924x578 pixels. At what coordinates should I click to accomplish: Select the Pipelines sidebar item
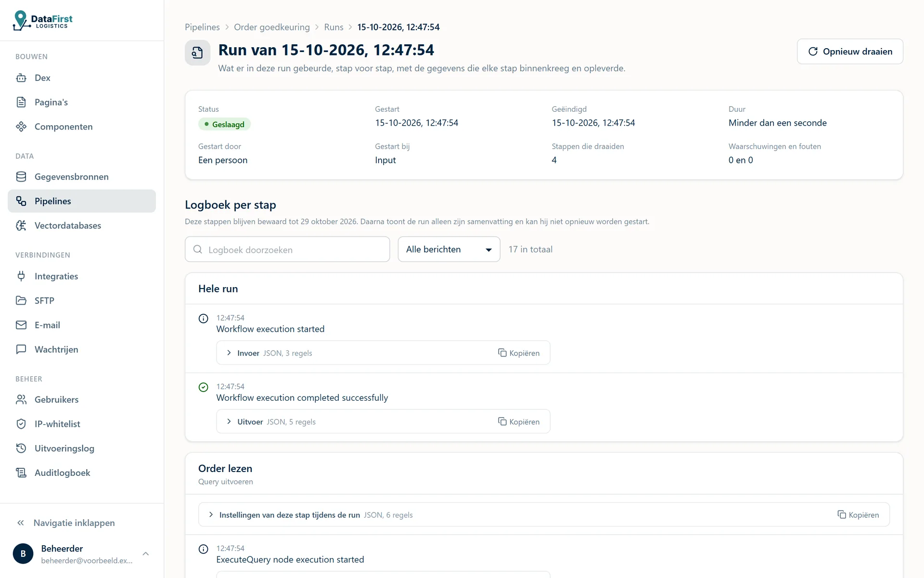[82, 201]
